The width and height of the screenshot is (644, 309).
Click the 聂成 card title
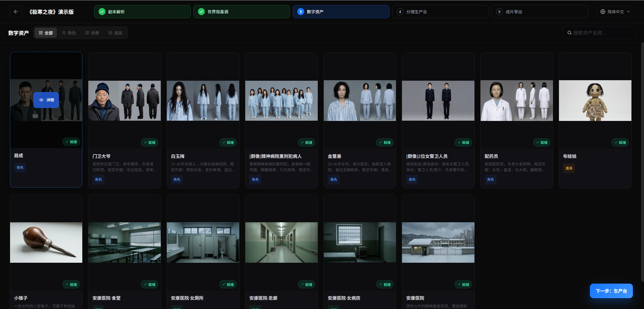[x=19, y=156]
